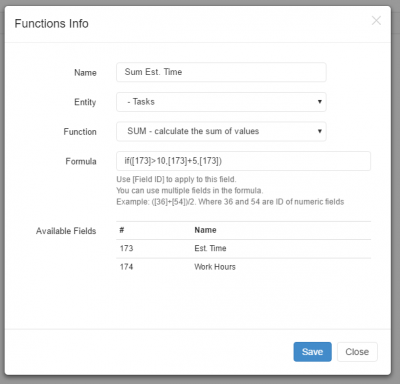Open the Function dropdown showing SUM
400x384 pixels.
pyautogui.click(x=221, y=131)
